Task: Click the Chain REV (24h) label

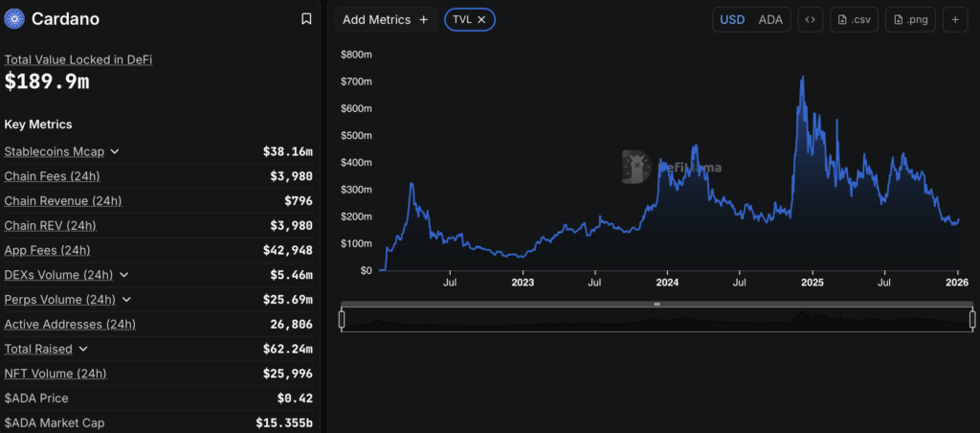Action: pyautogui.click(x=50, y=225)
